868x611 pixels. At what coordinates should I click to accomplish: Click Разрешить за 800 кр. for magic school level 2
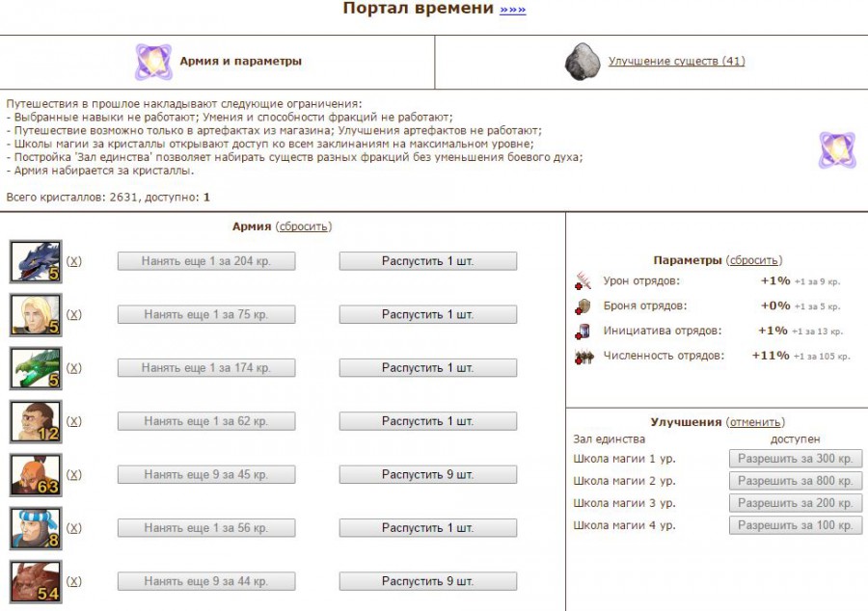796,481
